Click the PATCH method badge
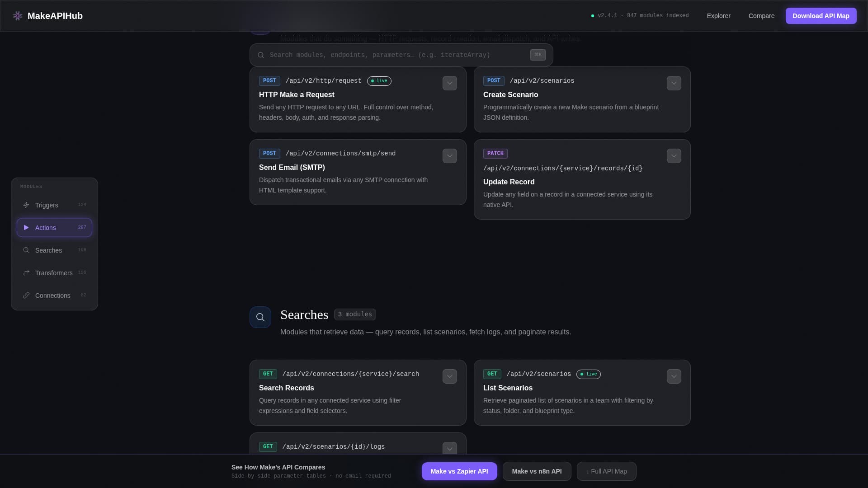This screenshot has height=488, width=868. tap(495, 154)
